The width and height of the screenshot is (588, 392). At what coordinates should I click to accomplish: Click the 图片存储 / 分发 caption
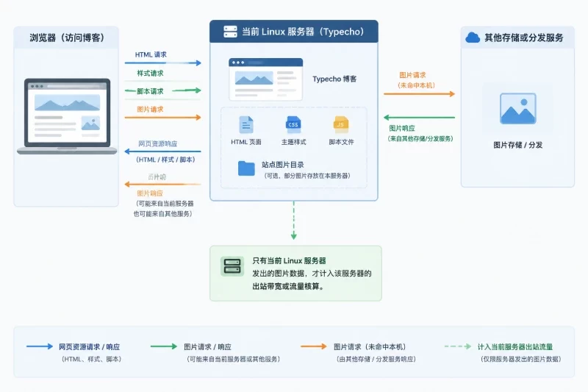[x=518, y=145]
